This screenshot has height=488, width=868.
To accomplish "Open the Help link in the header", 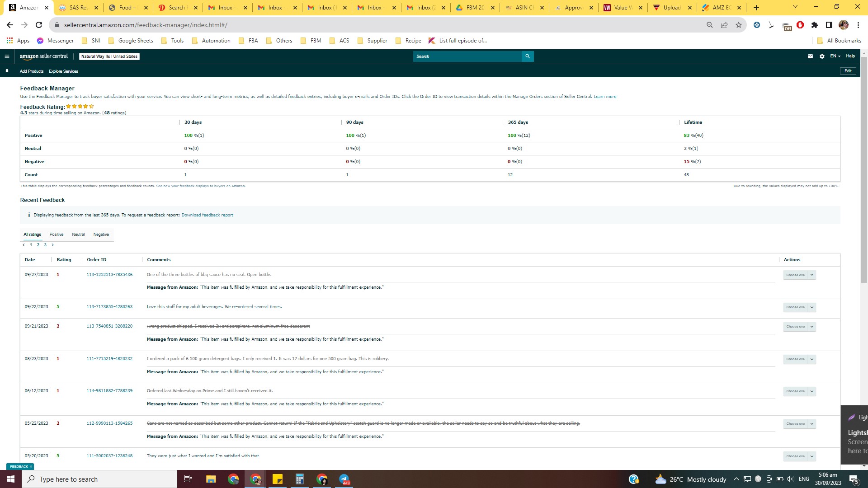I will 850,56.
